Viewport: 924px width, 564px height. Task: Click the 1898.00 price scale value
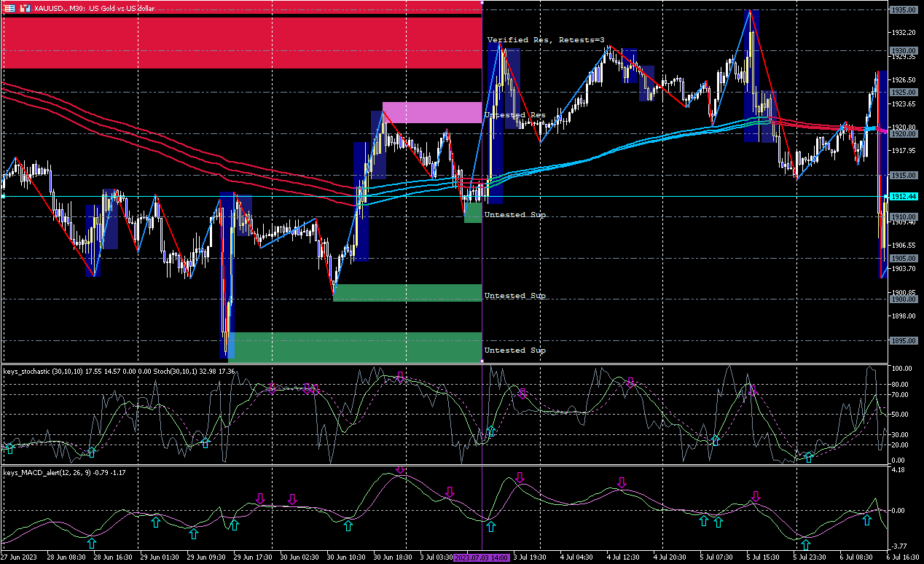click(904, 316)
